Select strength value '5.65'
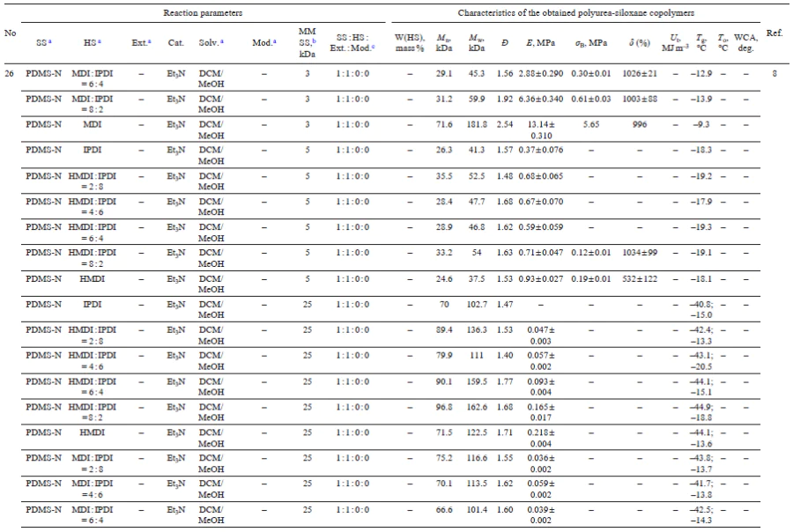Screen dimensions: 793x532 [x=591, y=124]
